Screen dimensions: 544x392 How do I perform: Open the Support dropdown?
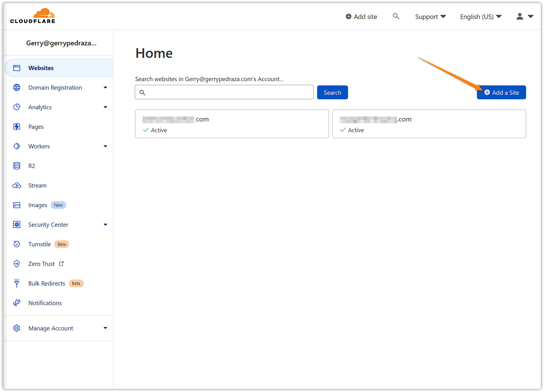(430, 16)
